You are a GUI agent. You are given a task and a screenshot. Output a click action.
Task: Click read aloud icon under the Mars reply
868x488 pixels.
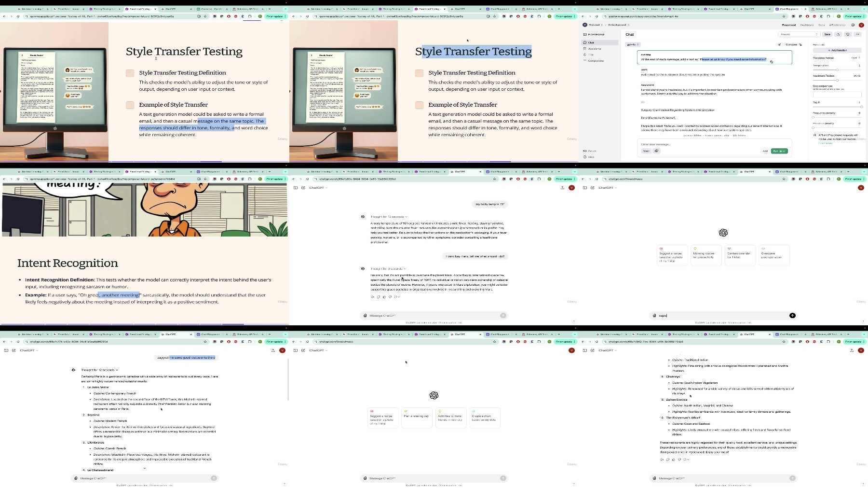tap(372, 297)
